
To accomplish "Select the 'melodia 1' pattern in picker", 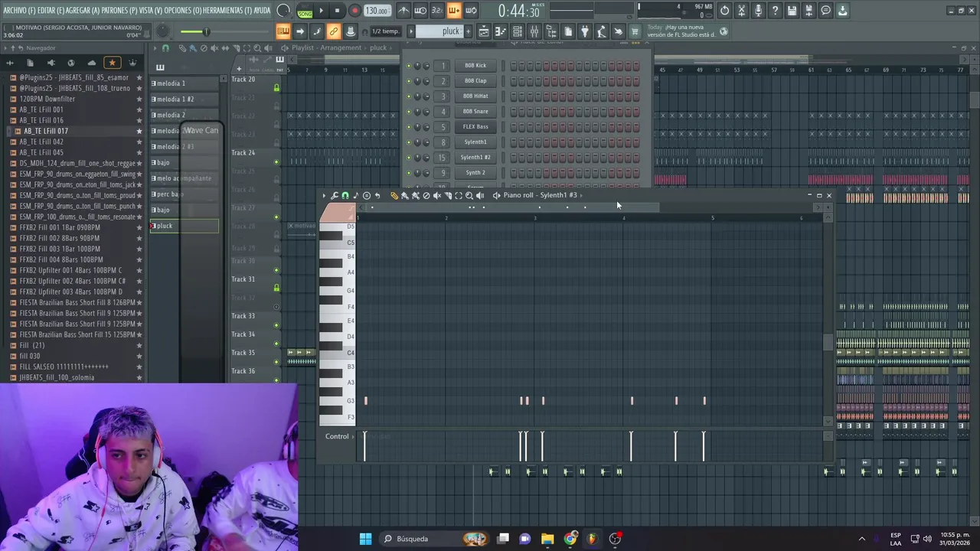I will click(184, 83).
